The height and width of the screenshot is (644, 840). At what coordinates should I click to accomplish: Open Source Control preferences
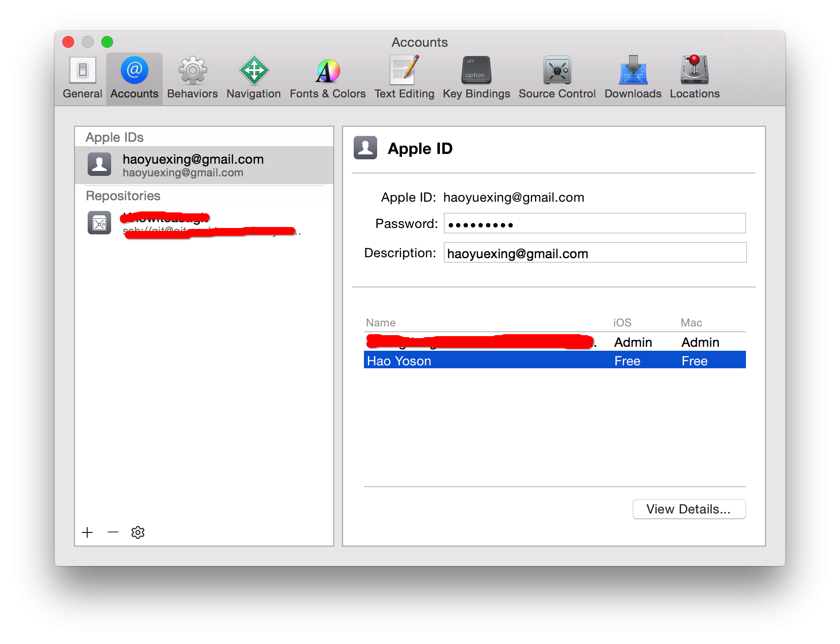pyautogui.click(x=557, y=78)
